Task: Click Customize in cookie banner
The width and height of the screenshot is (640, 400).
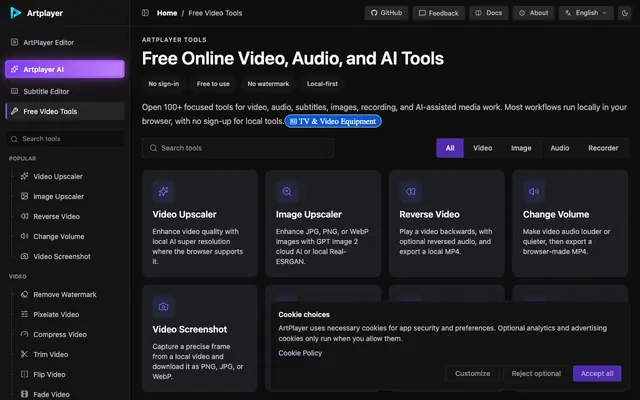Action: [472, 373]
